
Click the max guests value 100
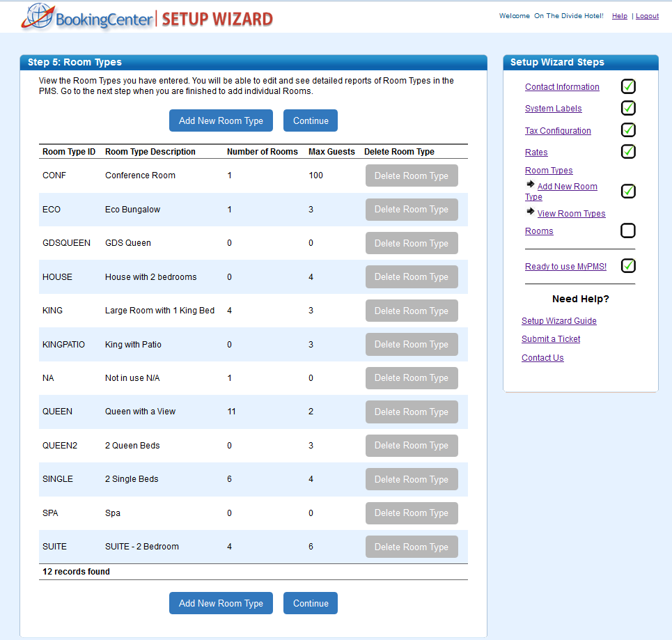[x=316, y=175]
